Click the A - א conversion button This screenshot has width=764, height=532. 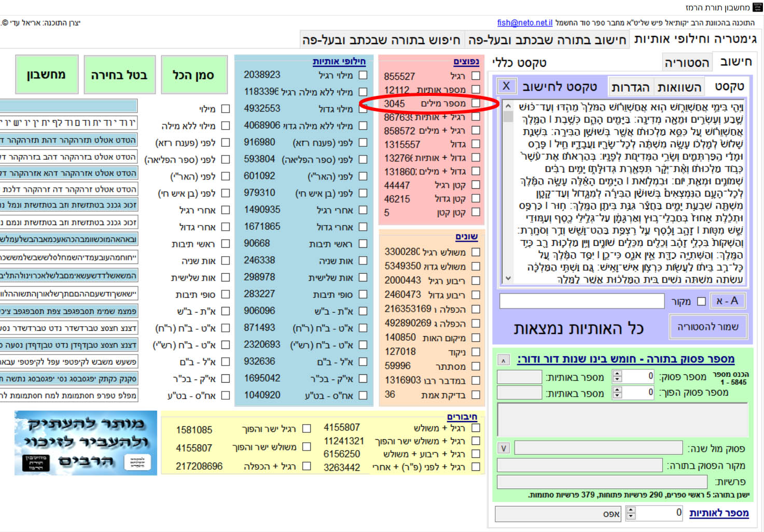pyautogui.click(x=727, y=300)
